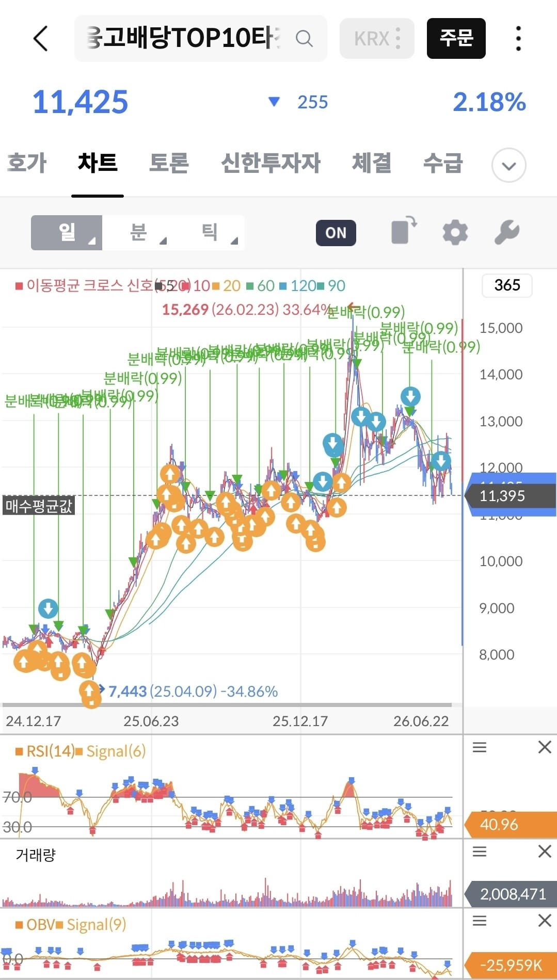This screenshot has height=980, width=557.
Task: Switch to the 호가 tab
Action: [x=27, y=163]
